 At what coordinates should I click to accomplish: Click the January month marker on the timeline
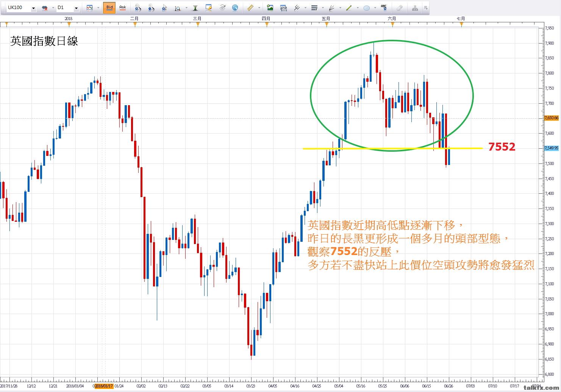69,24
